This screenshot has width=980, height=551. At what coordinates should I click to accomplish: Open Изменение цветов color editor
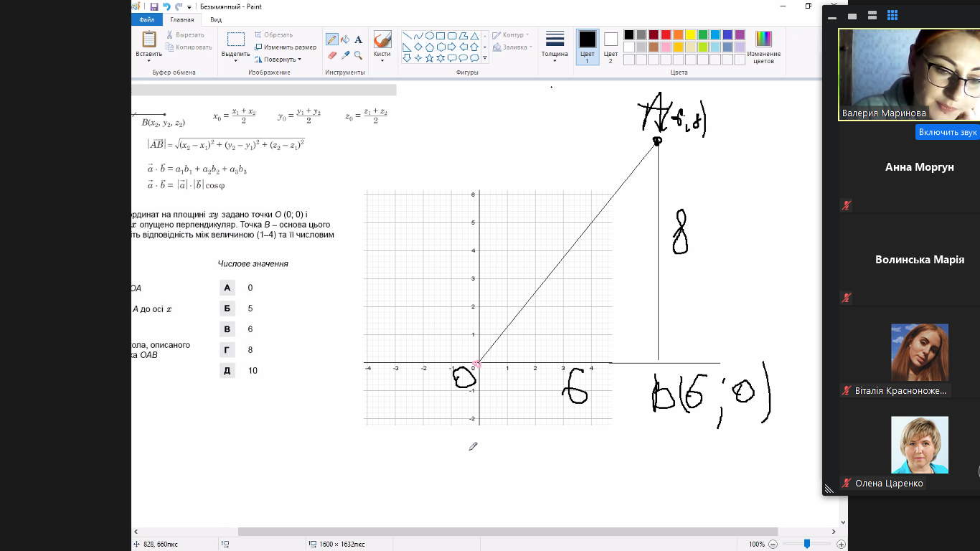pyautogui.click(x=763, y=47)
